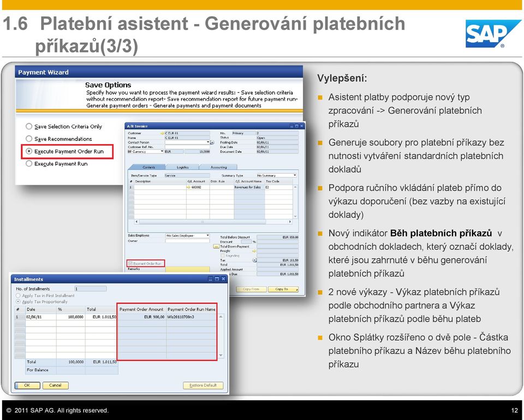Click Restore Default button
Viewport: 524px width, 420px height.
(x=203, y=385)
